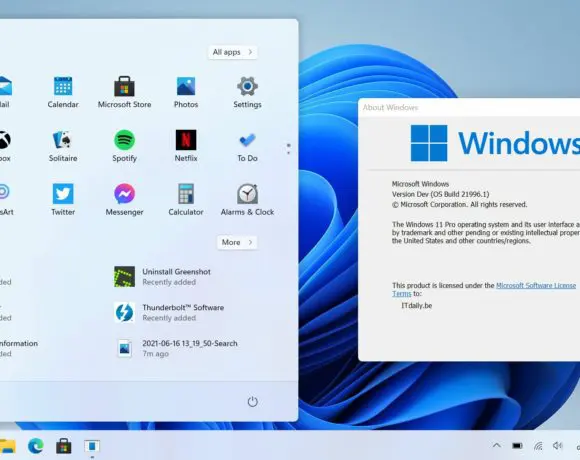Click the 7m ago timestamp
The image size is (580, 460).
pos(155,354)
